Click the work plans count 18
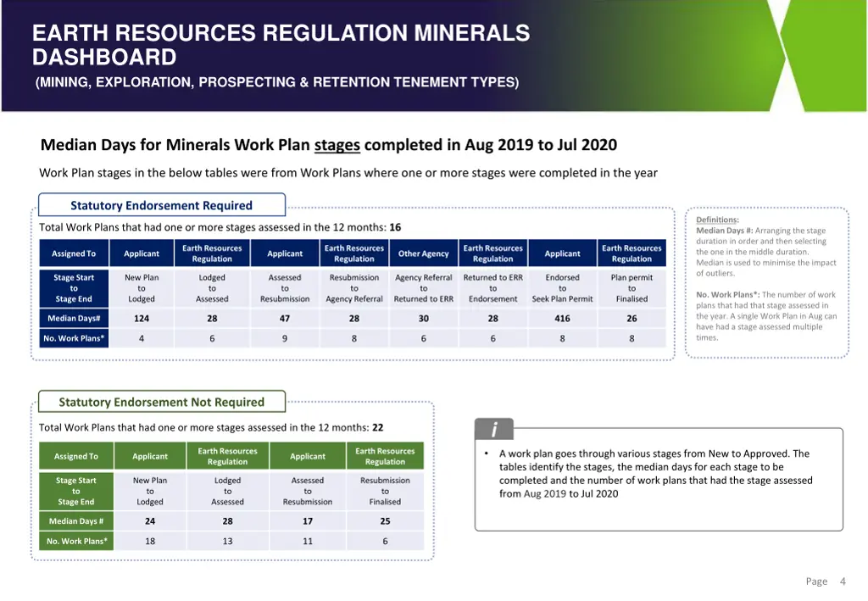Screen dimensions: 868x601 coord(150,541)
